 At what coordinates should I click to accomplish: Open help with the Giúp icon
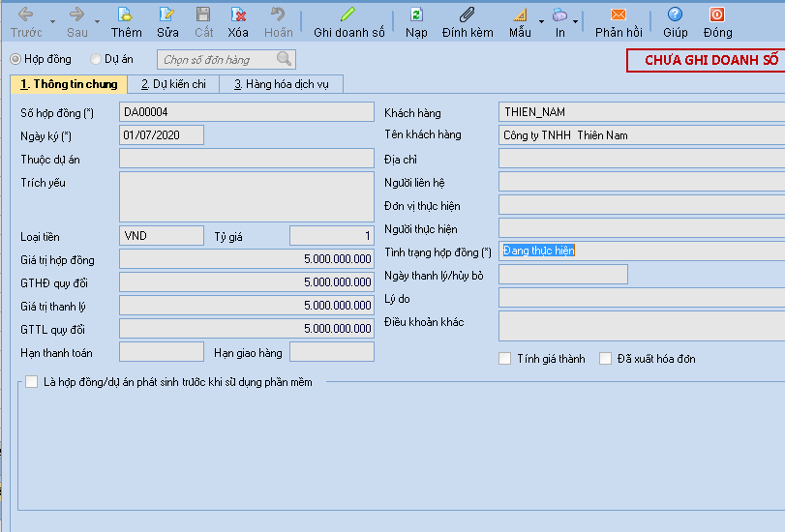point(676,15)
